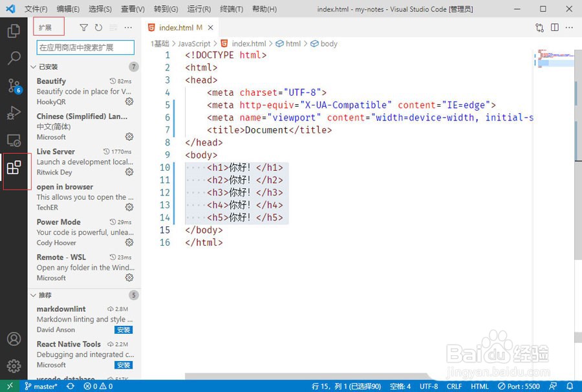The height and width of the screenshot is (392, 582).
Task: Click JavaScript breadcrumb segment
Action: click(194, 44)
